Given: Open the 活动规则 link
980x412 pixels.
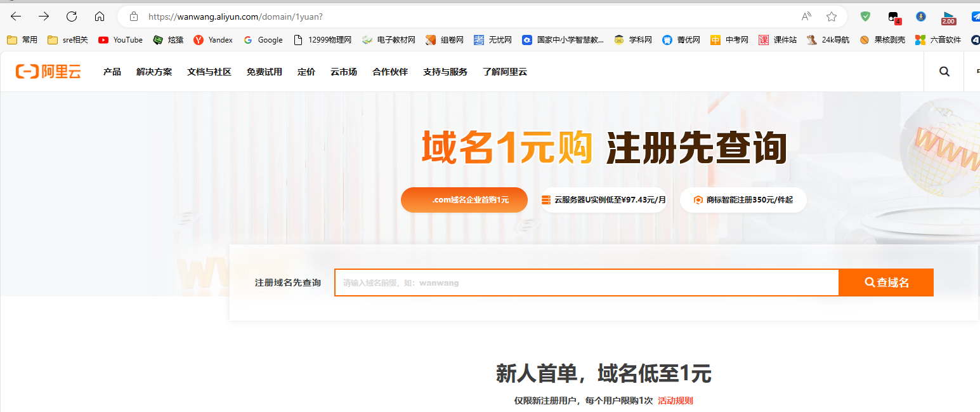Looking at the screenshot, I should tap(676, 401).
